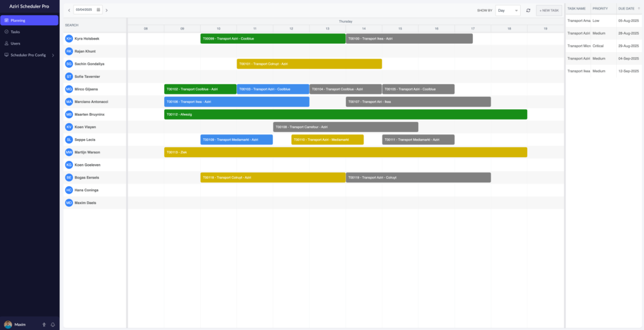Screen dimensions: 644x330
Task: Open task T00119 Transport Aziri - Colruyt
Action: (418, 177)
